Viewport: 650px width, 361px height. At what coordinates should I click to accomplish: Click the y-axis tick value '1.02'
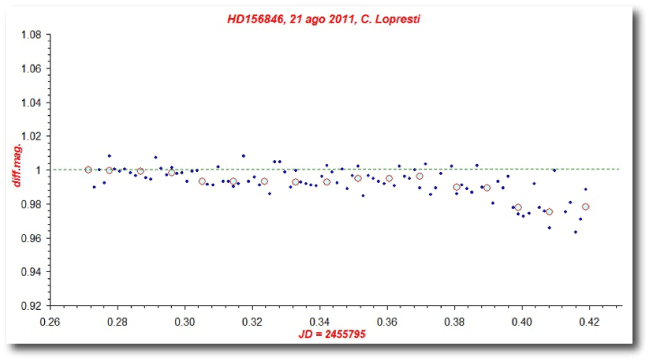pyautogui.click(x=32, y=136)
